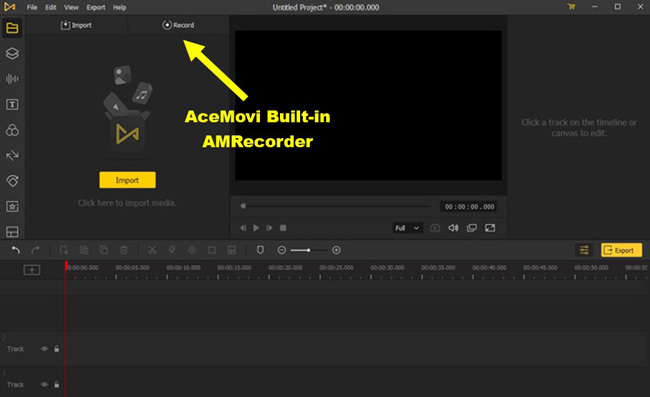Open the Animation sidebar icon
This screenshot has width=650, height=397.
12,181
